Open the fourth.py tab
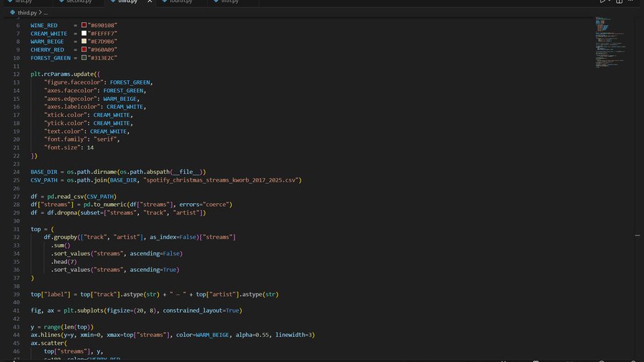The image size is (644, 362). click(182, 1)
